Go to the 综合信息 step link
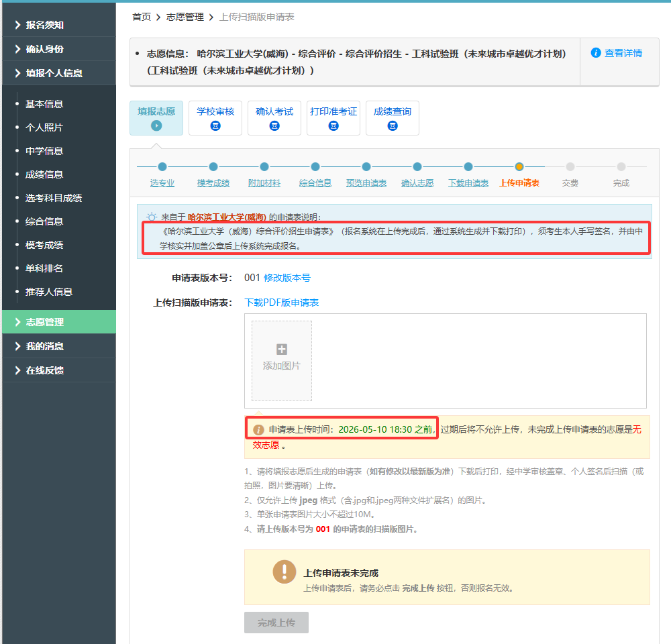Image resolution: width=671 pixels, height=644 pixels. coord(315,183)
